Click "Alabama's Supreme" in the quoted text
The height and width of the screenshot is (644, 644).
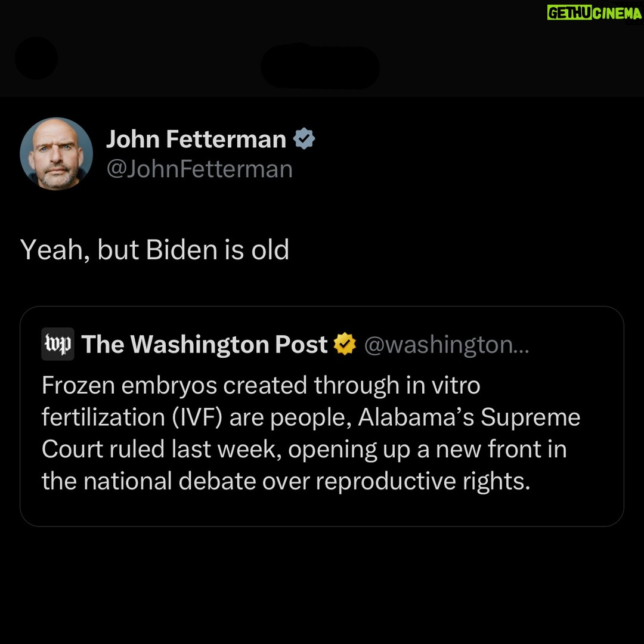coord(469,417)
